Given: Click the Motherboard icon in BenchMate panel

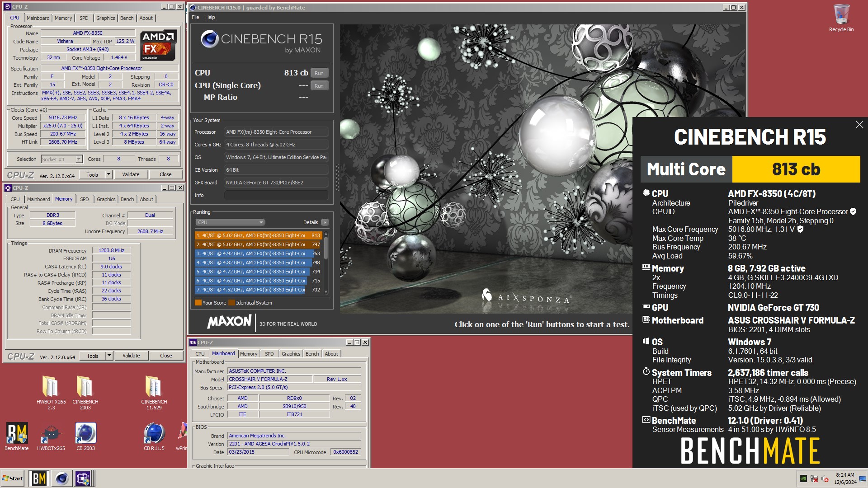Looking at the screenshot, I should 646,319.
